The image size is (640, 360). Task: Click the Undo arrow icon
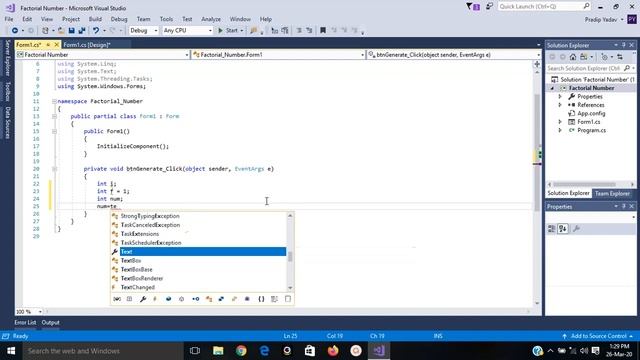tap(96, 31)
